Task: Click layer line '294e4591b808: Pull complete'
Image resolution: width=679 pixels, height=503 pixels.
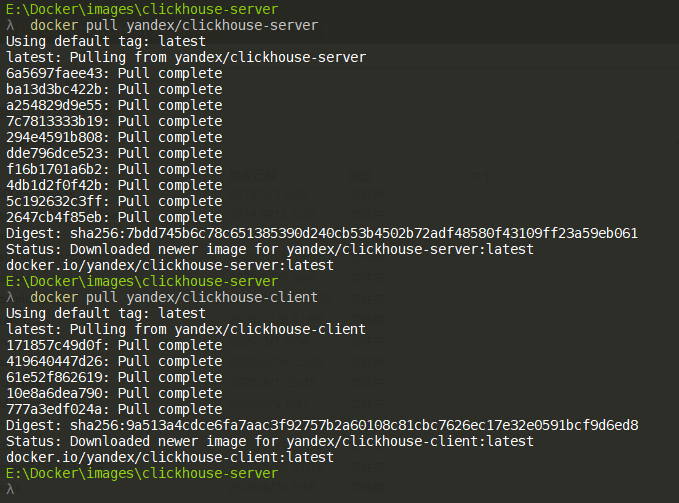Action: coord(114,138)
